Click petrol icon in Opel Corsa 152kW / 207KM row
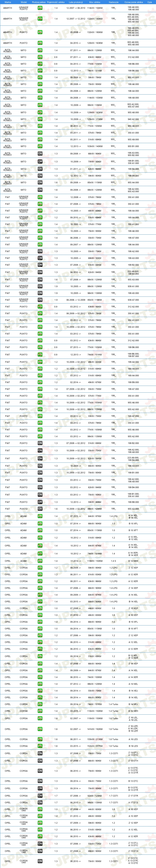The width and height of the screenshot is (156, 868). click(40, 746)
